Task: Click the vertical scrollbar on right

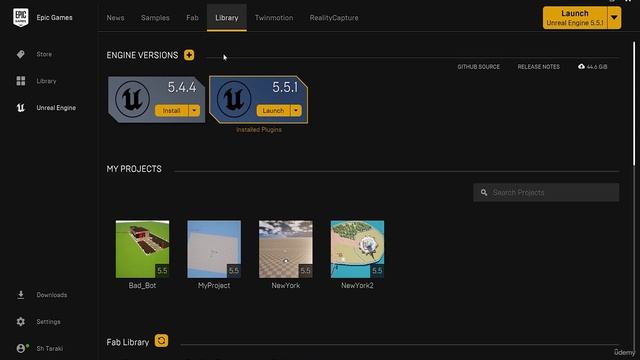Action: (x=634, y=103)
